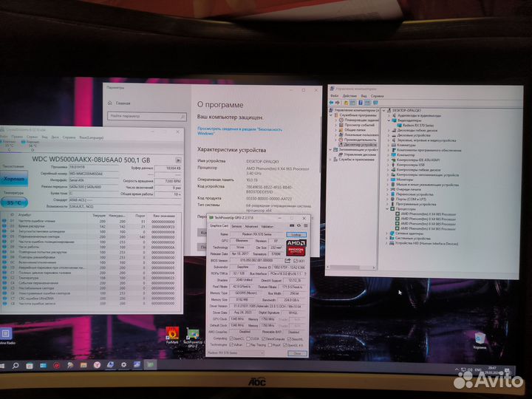Click the Close button in GPU-Z

tap(297, 353)
